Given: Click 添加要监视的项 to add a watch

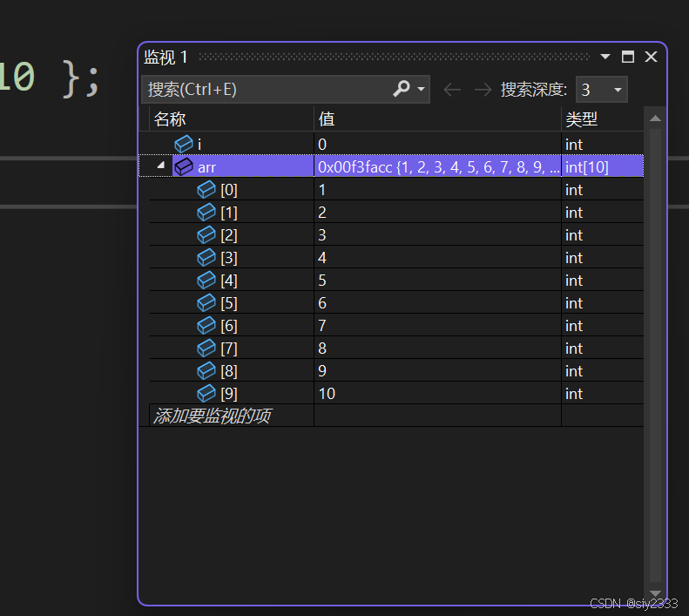Looking at the screenshot, I should coord(213,416).
